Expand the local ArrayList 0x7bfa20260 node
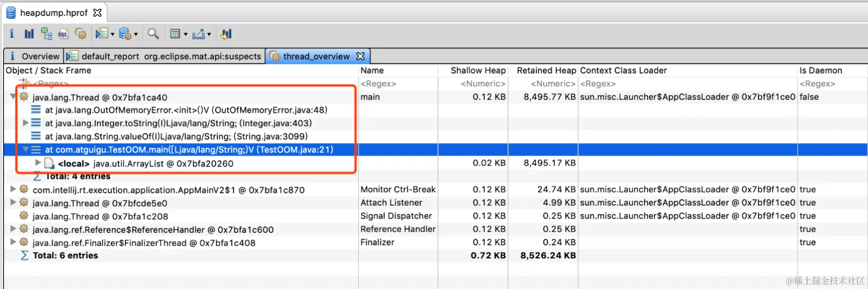The image size is (868, 289). tap(38, 163)
